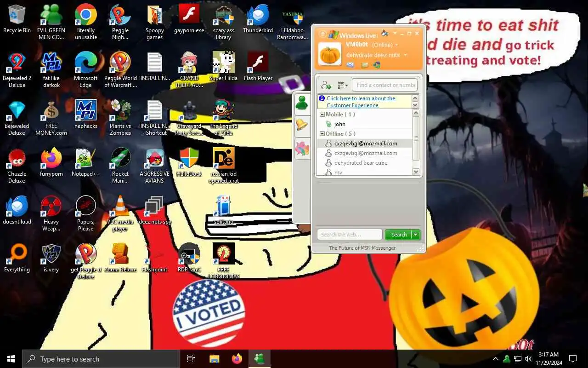
Task: Open the Search button dropdown arrow
Action: (x=416, y=235)
